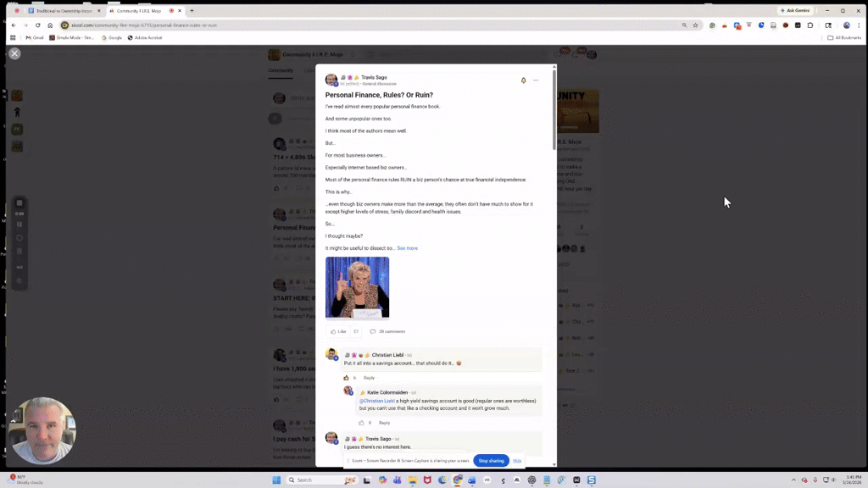
Task: Open the McAfee shield taskbar icon
Action: pos(427,480)
